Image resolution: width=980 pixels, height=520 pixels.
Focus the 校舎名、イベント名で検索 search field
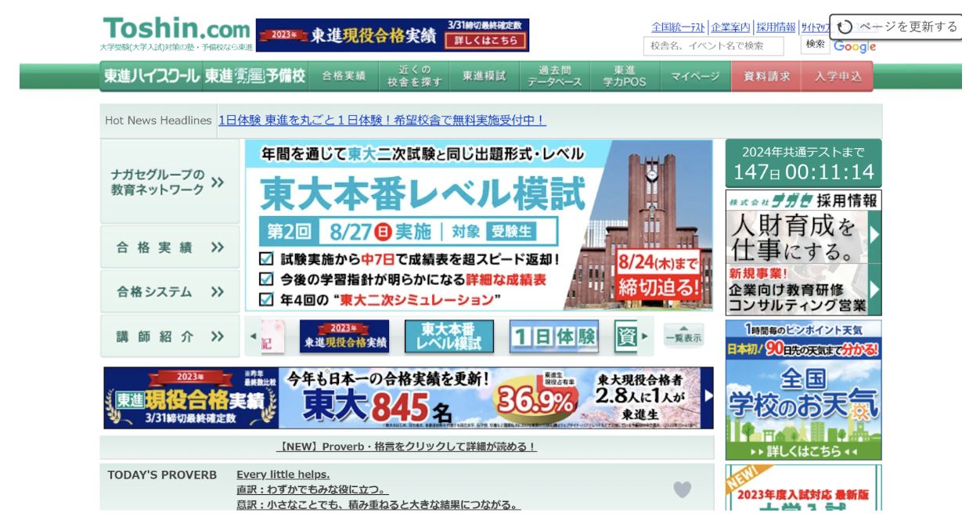coord(713,46)
